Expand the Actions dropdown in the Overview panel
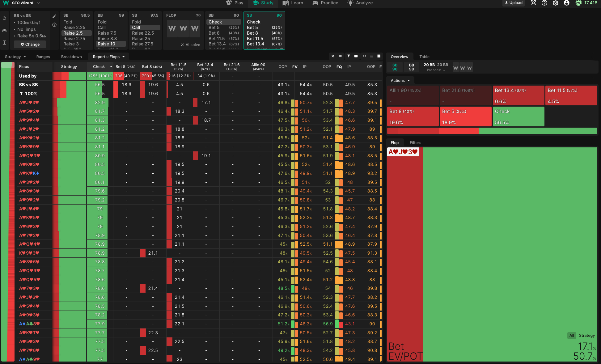 click(x=400, y=80)
